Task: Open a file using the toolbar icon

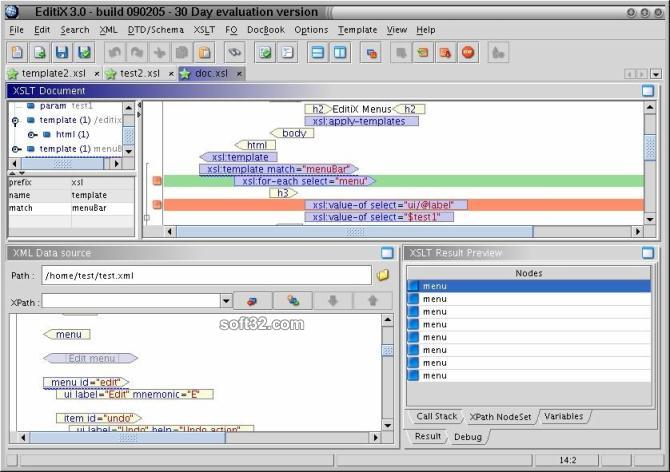Action: [40, 53]
